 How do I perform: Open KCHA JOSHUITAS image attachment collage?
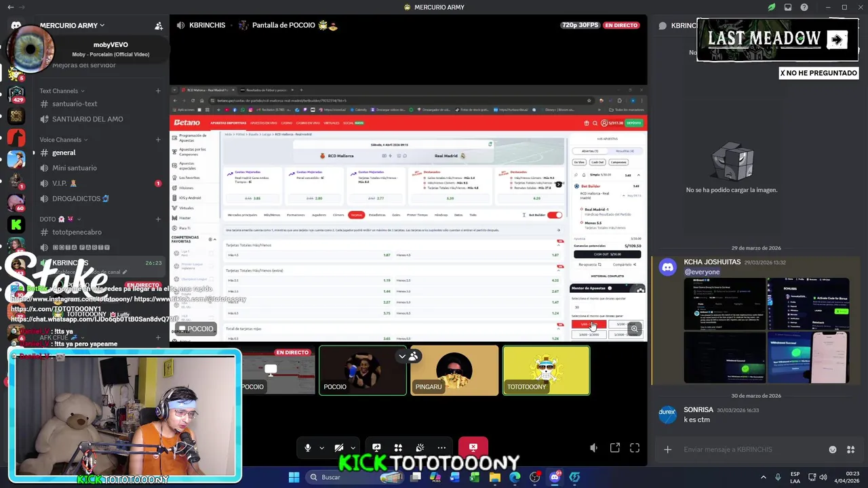(766, 331)
